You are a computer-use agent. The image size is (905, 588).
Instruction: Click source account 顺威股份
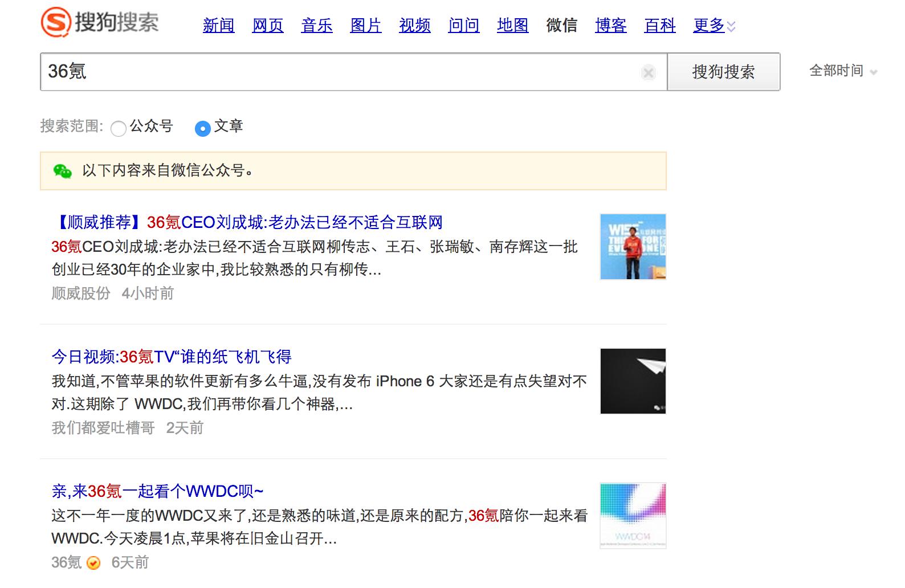tap(81, 293)
